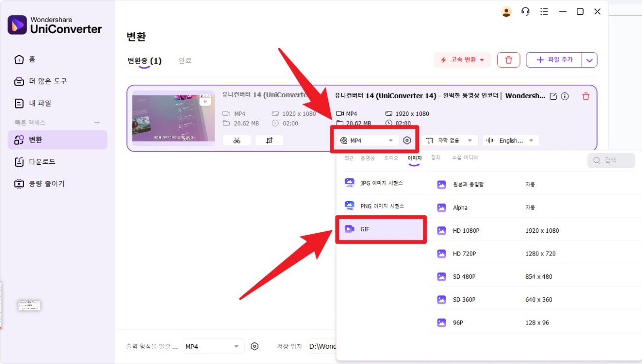The image size is (642, 364).
Task: Open the 자막 없음 subtitle dropdown
Action: (449, 141)
